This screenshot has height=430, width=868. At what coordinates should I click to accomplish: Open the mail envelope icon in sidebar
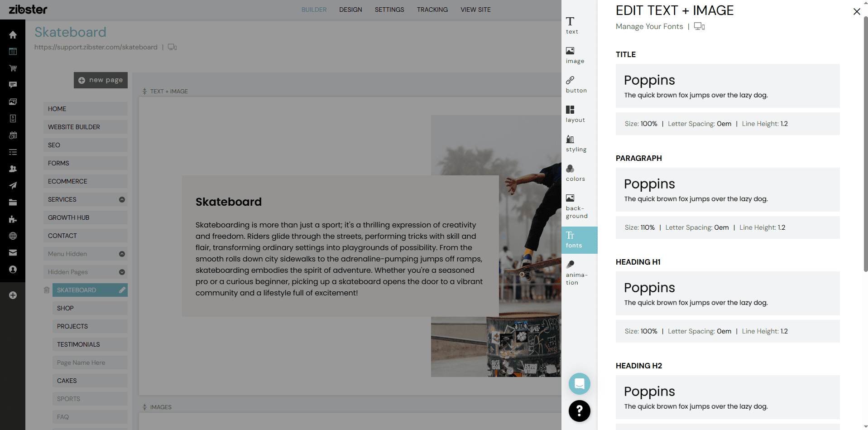[x=13, y=252]
